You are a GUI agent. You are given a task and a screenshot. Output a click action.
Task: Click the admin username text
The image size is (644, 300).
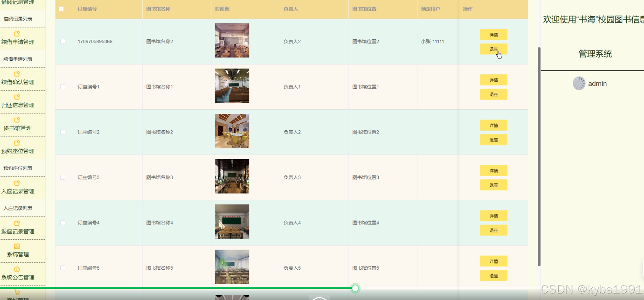coord(597,84)
